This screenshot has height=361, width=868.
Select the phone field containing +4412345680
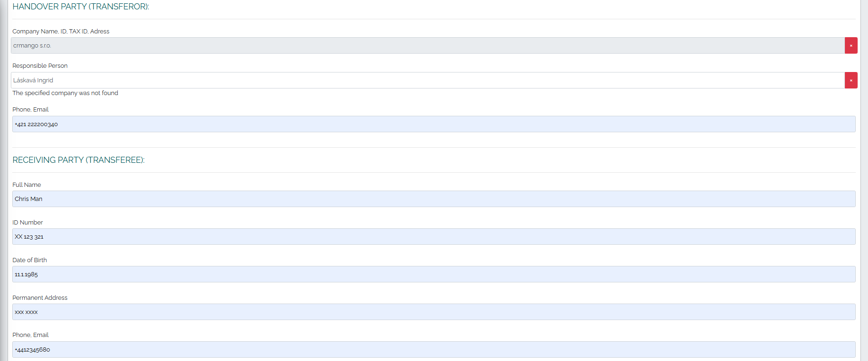[434, 350]
